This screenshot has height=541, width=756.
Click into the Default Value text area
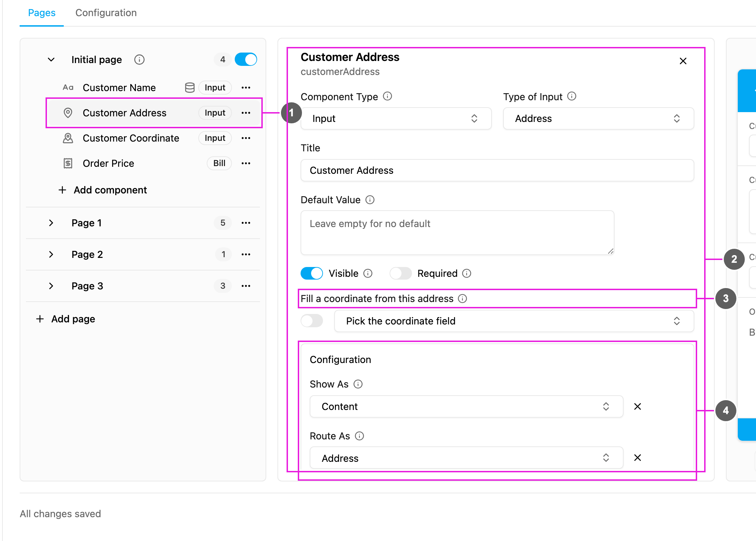458,233
